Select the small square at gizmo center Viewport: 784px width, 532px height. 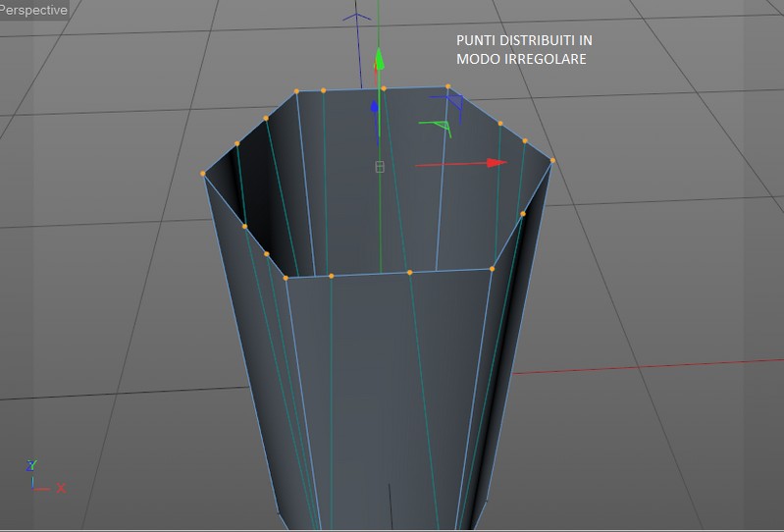(x=380, y=167)
